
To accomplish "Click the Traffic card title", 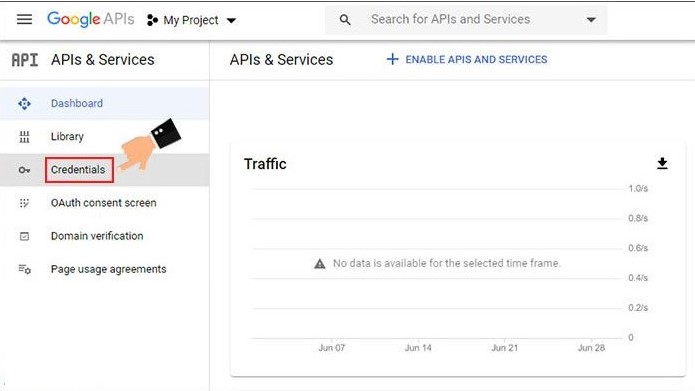I will 265,164.
